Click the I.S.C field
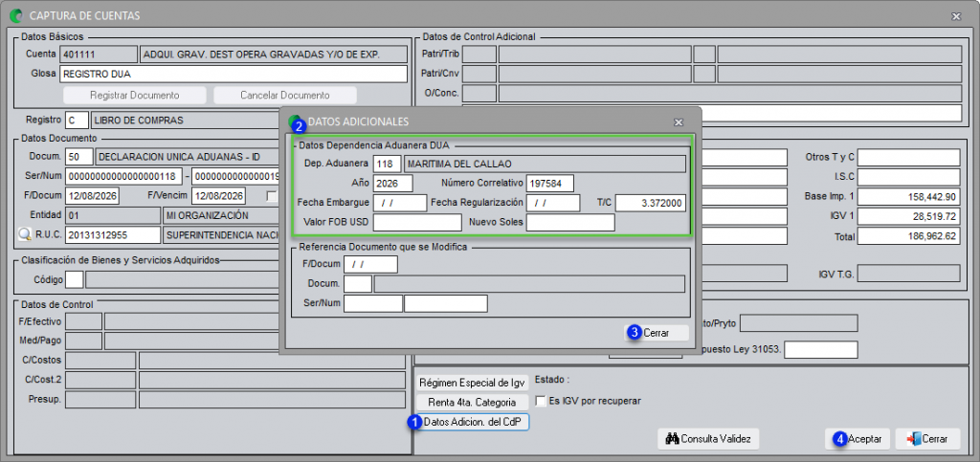Viewport: 980px width, 462px height. (x=909, y=177)
